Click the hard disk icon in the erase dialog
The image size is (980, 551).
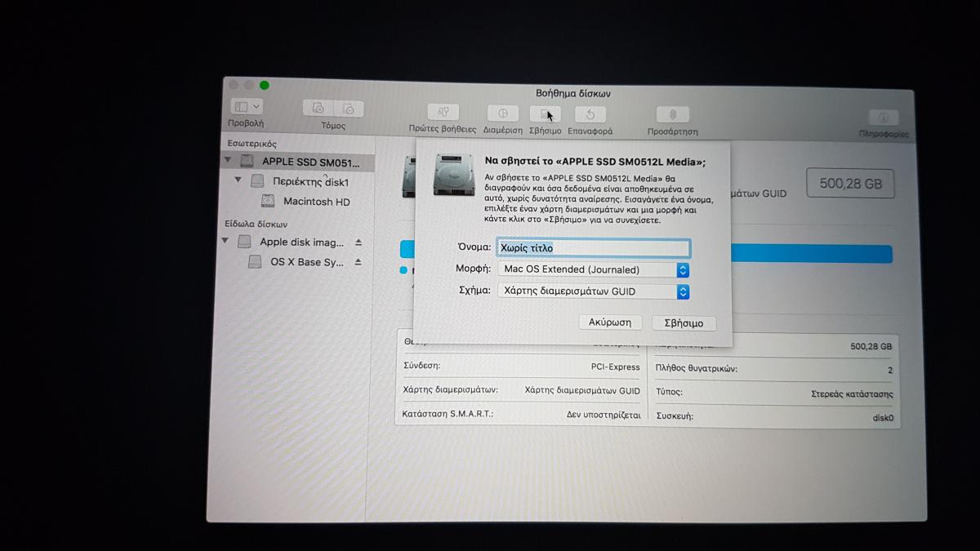[454, 175]
